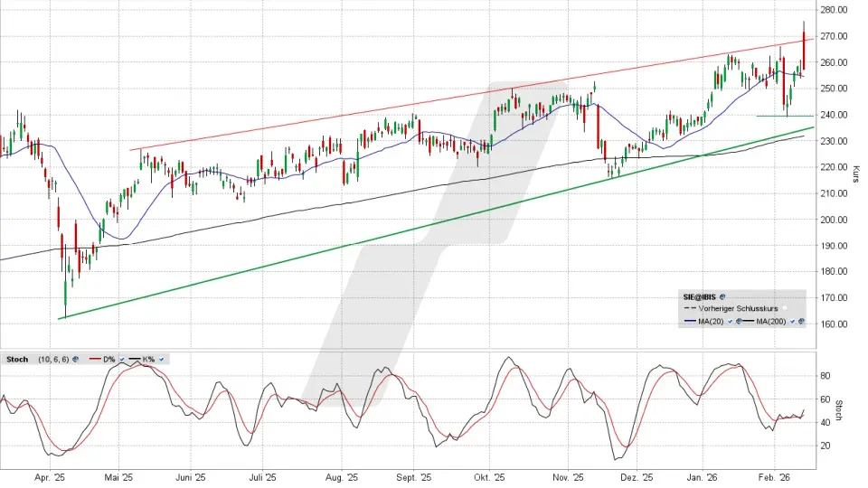This screenshot has height=488, width=868.
Task: Click the Dez. '25 date label
Action: 637,477
